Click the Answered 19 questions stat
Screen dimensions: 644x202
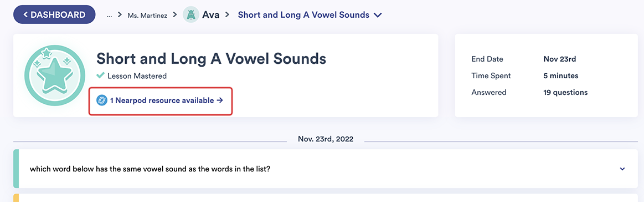click(x=530, y=92)
